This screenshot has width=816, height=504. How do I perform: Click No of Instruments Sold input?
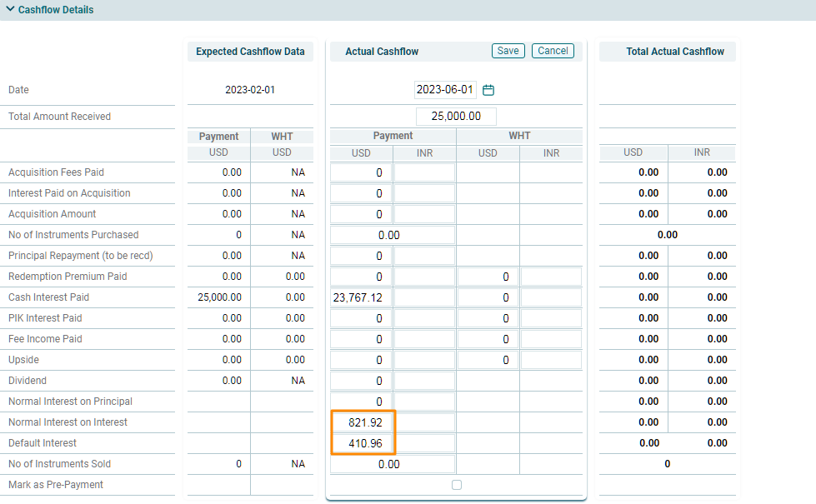393,464
